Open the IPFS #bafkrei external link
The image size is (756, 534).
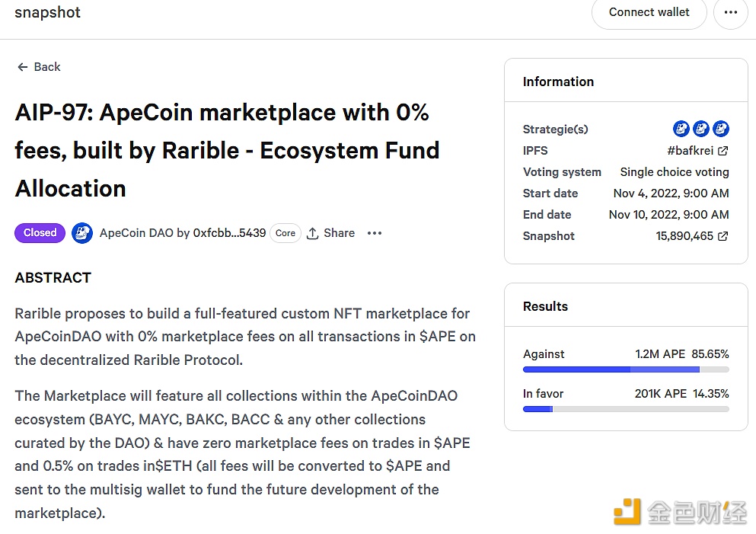[697, 151]
